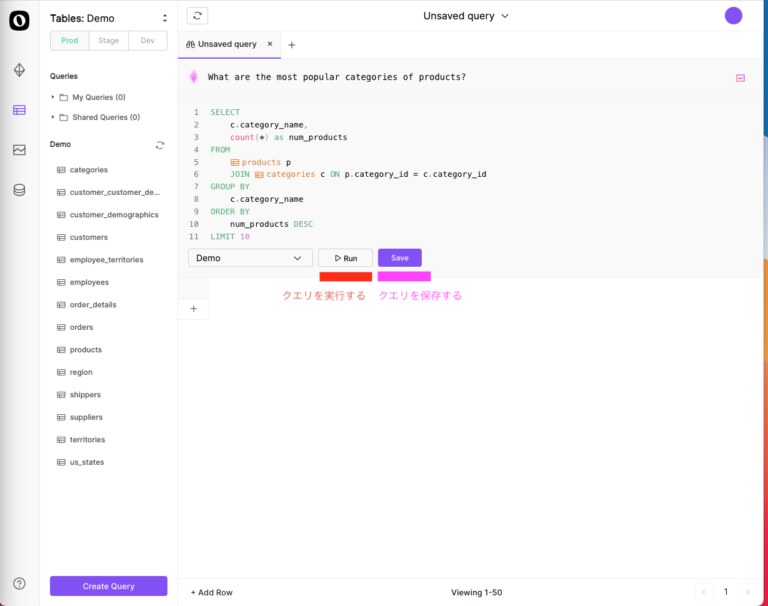Viewport: 768px width, 606px height.
Task: Switch environment to Prod
Action: (x=69, y=41)
